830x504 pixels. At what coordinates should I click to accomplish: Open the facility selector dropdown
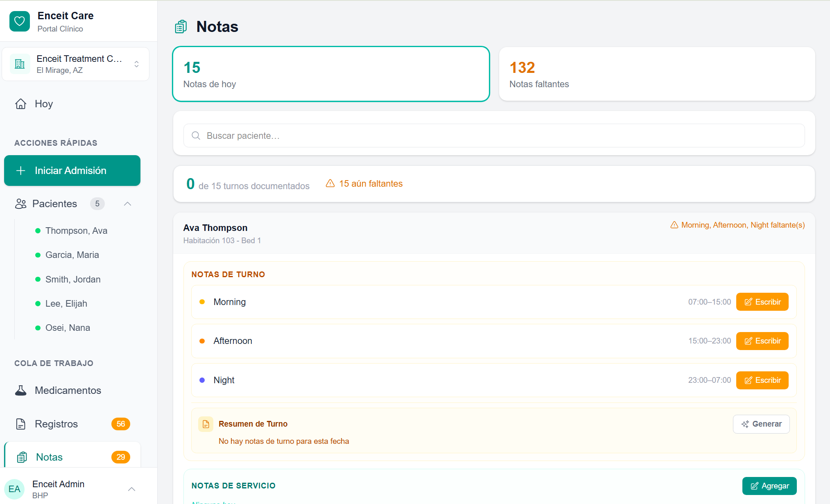click(75, 64)
